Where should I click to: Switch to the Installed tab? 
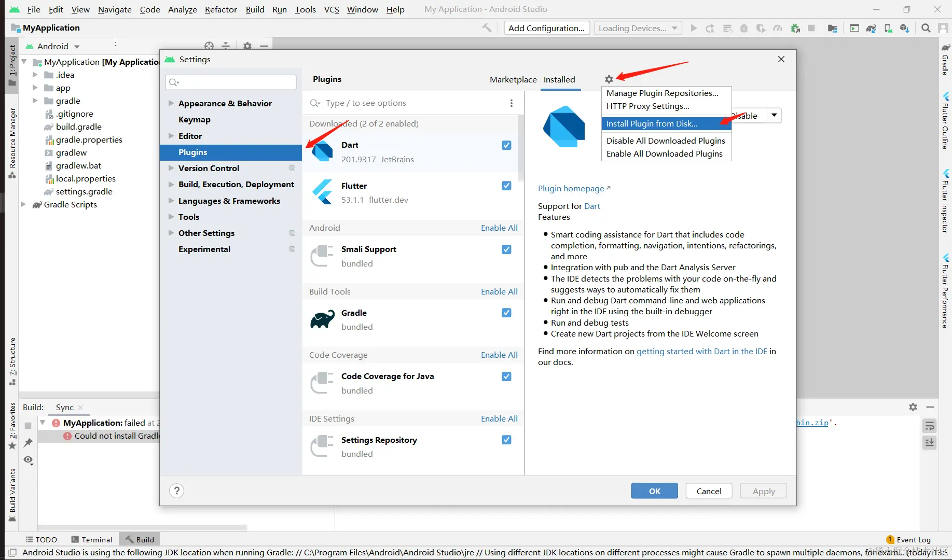(x=559, y=79)
